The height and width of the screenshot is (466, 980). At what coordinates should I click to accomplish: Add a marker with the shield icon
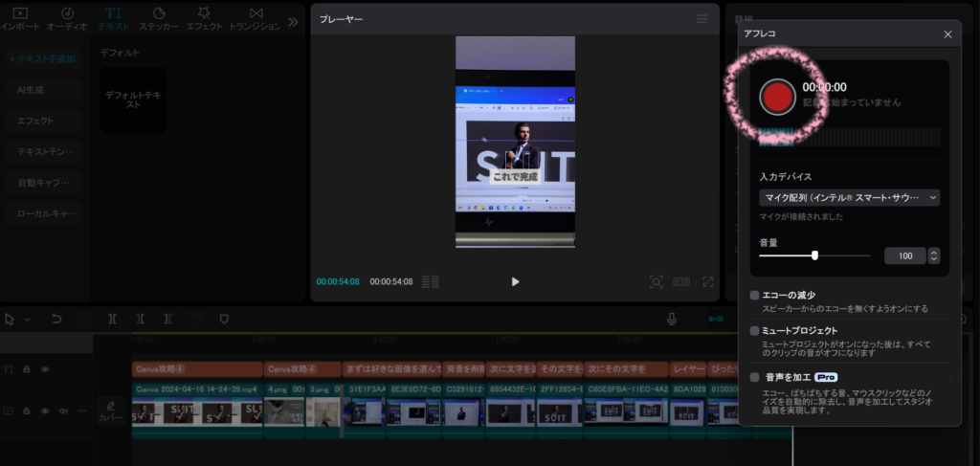[224, 319]
